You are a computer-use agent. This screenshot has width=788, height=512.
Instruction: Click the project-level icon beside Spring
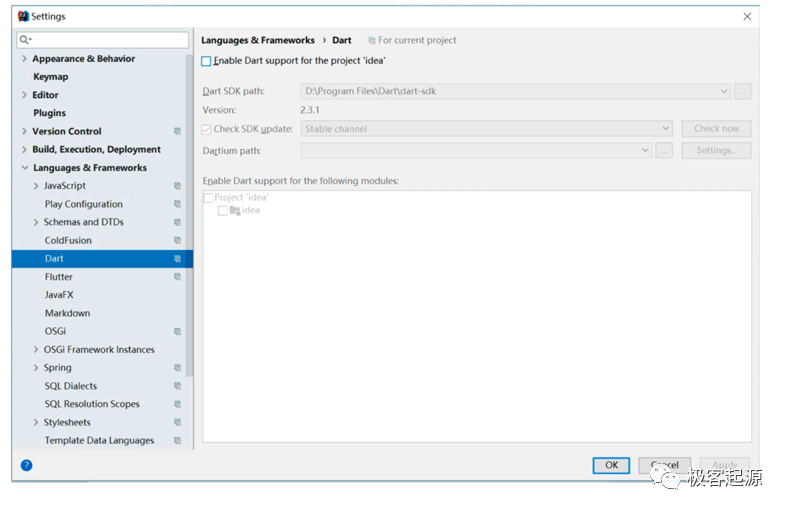[177, 368]
